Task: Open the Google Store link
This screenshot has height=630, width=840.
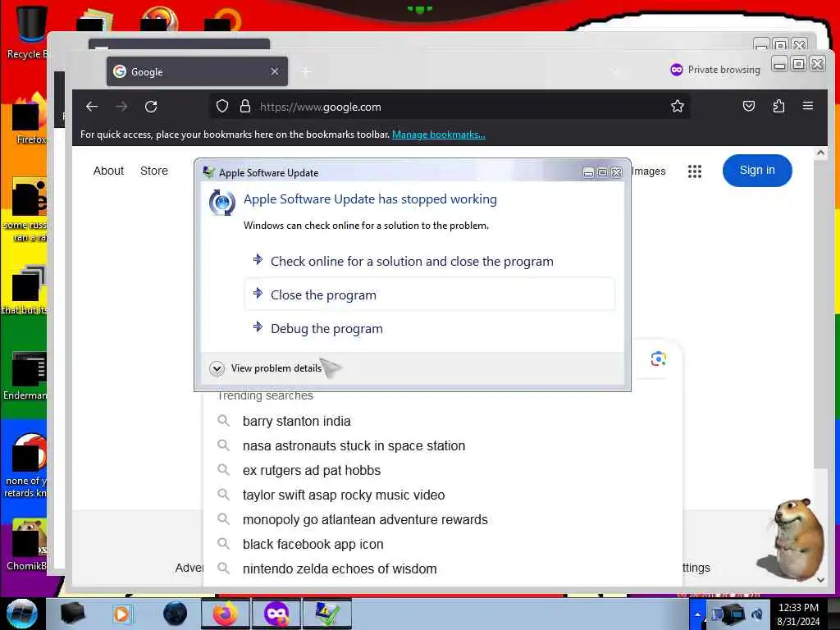Action: point(153,171)
